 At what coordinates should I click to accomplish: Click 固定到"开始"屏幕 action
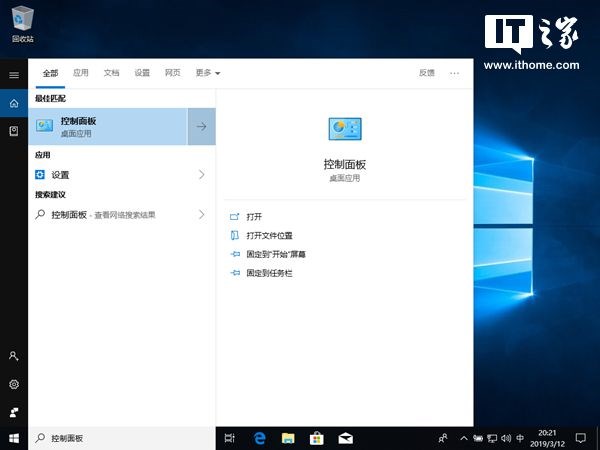(276, 254)
